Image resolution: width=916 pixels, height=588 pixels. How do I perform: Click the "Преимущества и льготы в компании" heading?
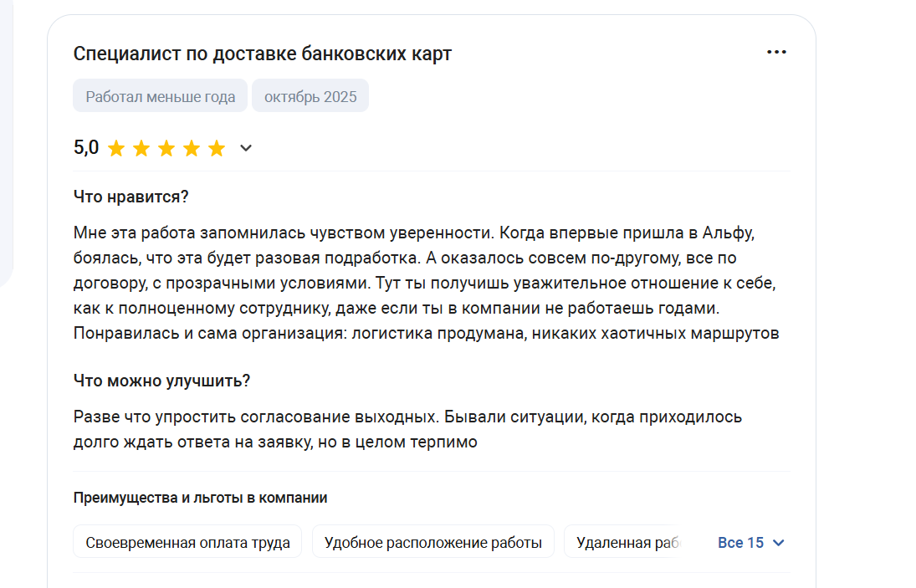[x=200, y=498]
